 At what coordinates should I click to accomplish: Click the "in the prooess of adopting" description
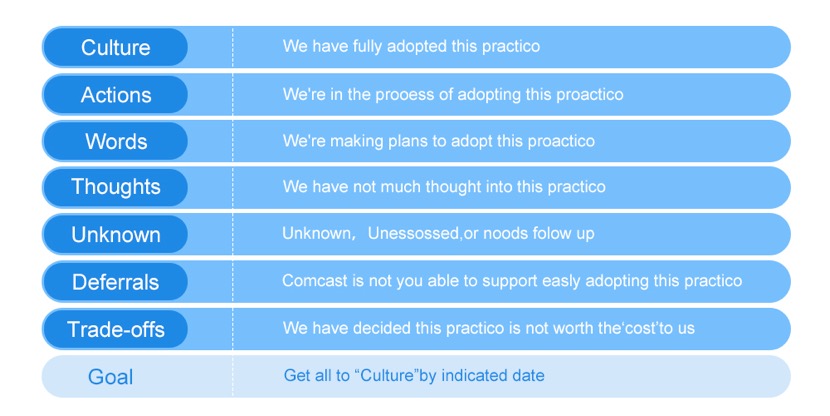point(453,94)
